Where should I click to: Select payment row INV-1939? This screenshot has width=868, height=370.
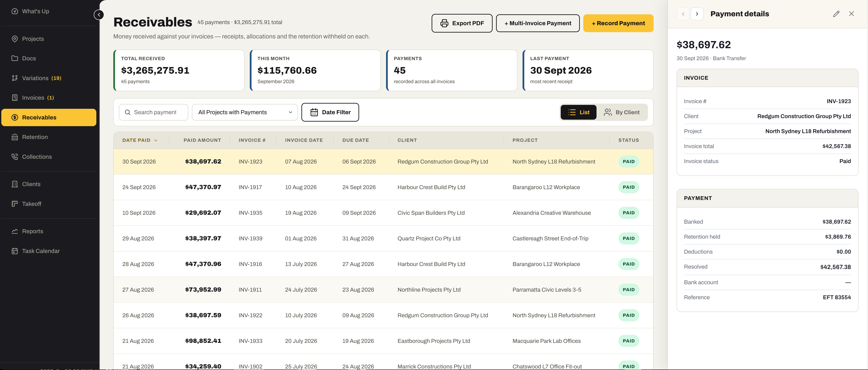(x=383, y=238)
